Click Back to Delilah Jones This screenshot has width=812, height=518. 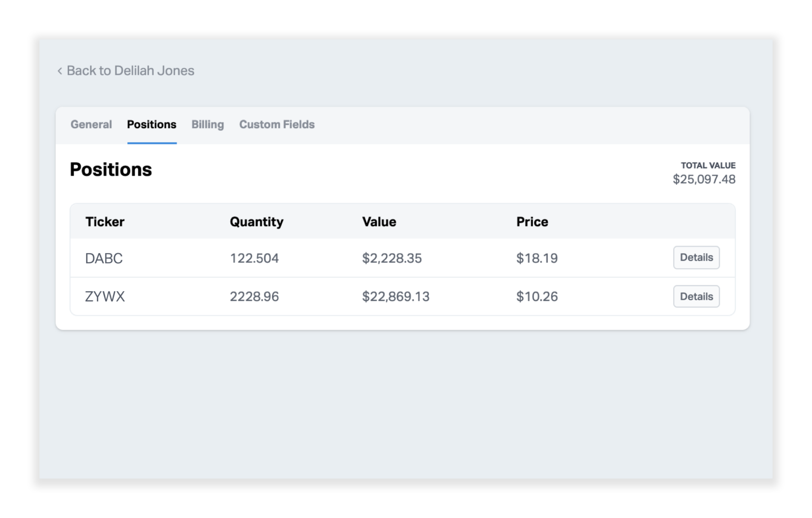tap(131, 71)
